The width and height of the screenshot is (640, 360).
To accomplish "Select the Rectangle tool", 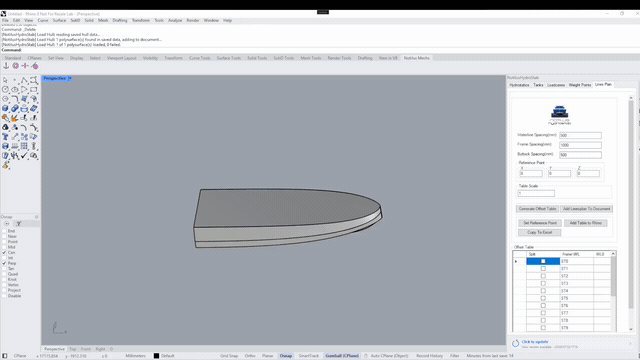I will [x=33, y=89].
